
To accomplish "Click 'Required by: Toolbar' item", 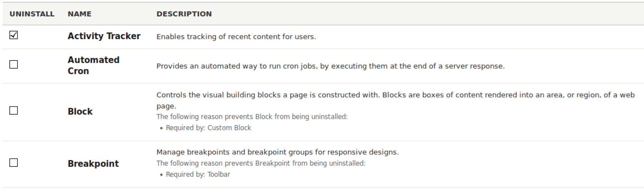I will pyautogui.click(x=198, y=174).
